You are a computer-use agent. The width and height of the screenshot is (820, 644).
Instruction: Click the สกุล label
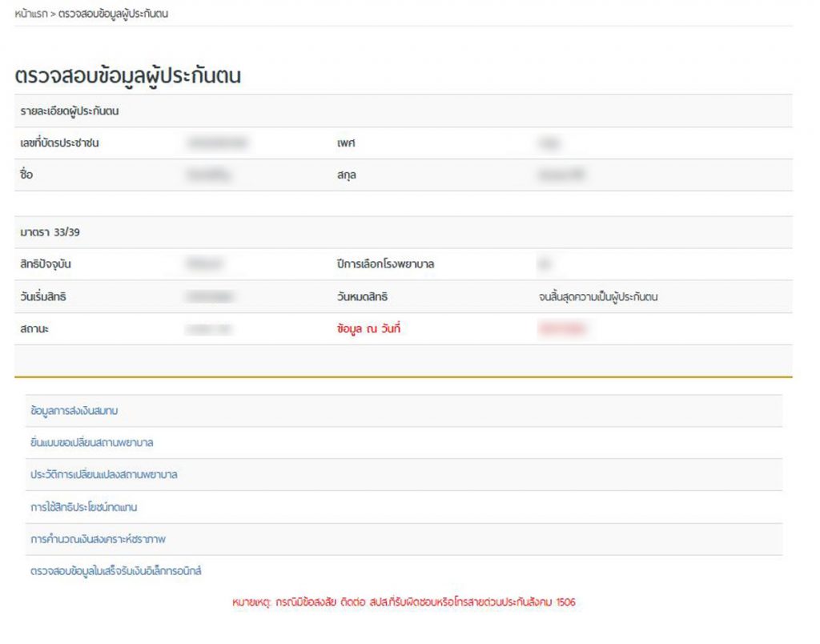346,175
